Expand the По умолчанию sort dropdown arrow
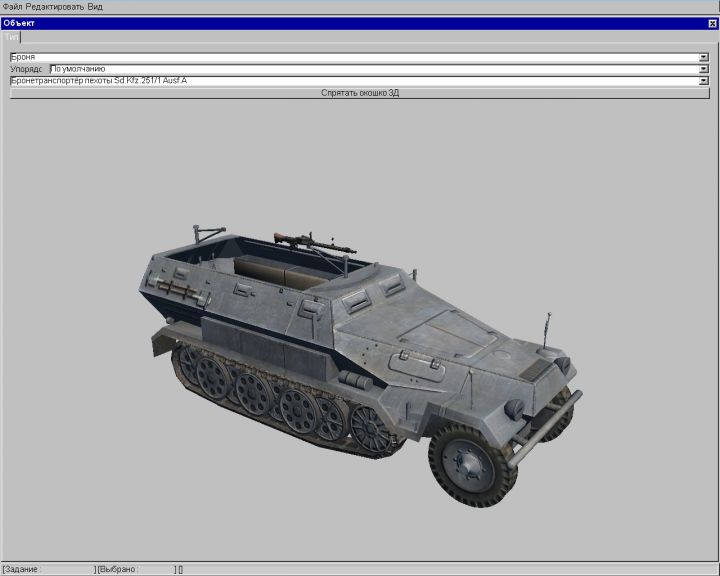The image size is (720, 576). tap(704, 69)
